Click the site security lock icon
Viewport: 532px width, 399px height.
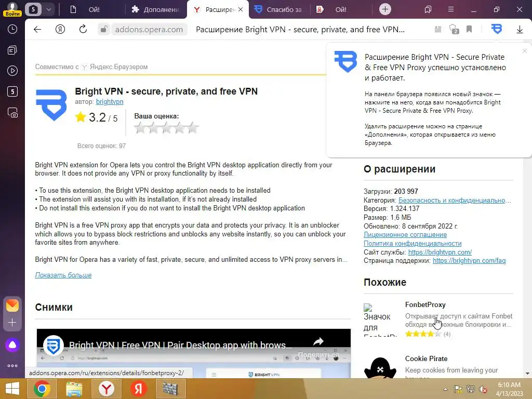(104, 29)
